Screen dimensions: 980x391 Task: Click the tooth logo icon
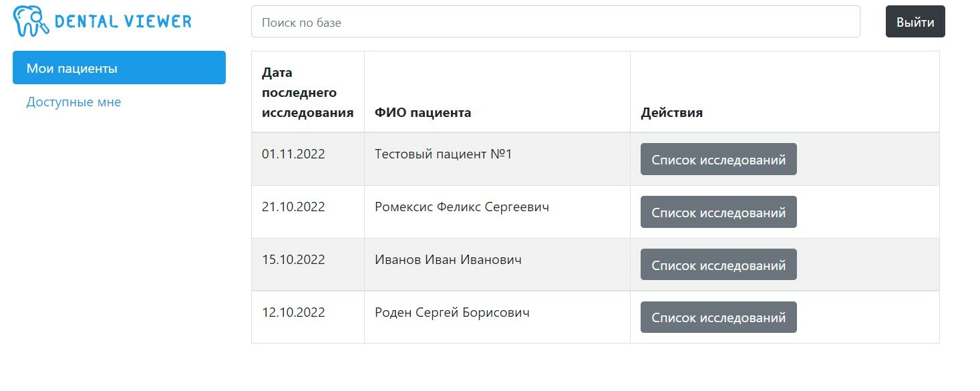pos(31,21)
